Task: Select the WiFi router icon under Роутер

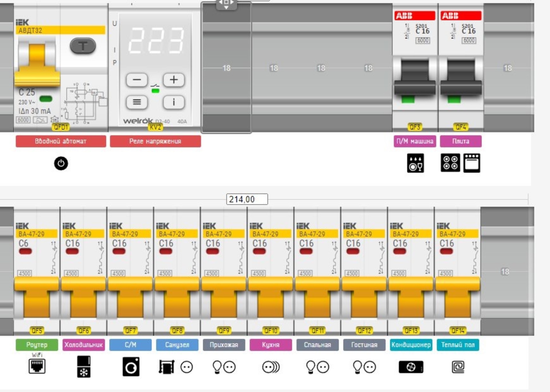Action: [37, 366]
